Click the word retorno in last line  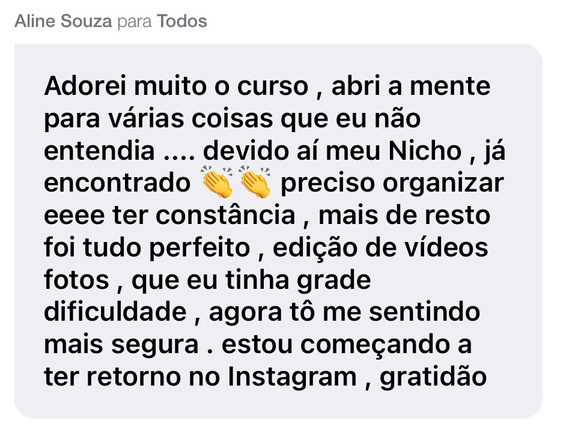pyautogui.click(x=133, y=377)
